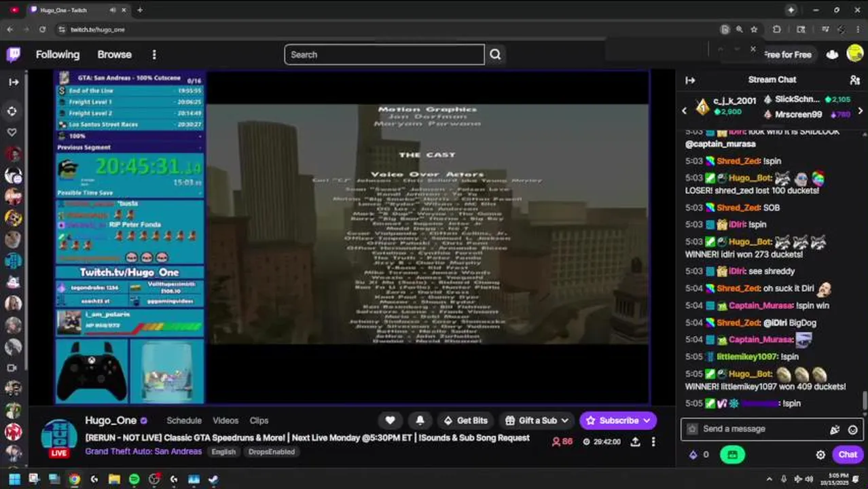The image size is (868, 489).
Task: Click the DropsEnabled tag
Action: tap(271, 452)
